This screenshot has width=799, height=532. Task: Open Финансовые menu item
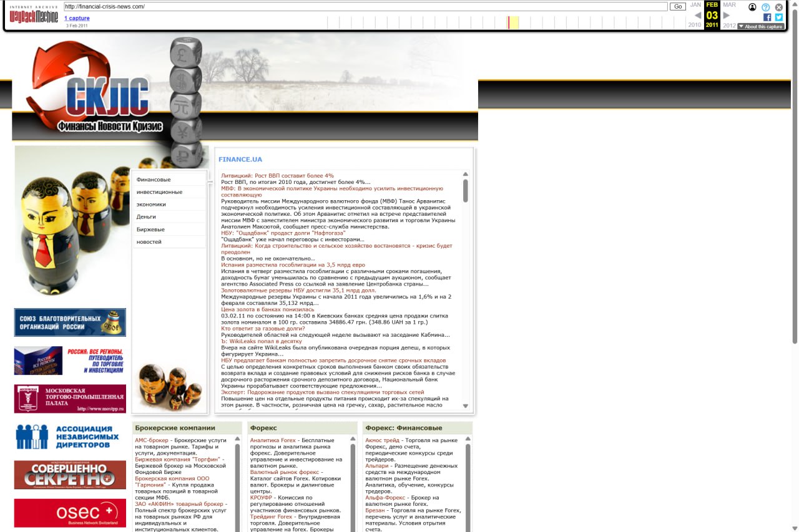click(x=154, y=180)
